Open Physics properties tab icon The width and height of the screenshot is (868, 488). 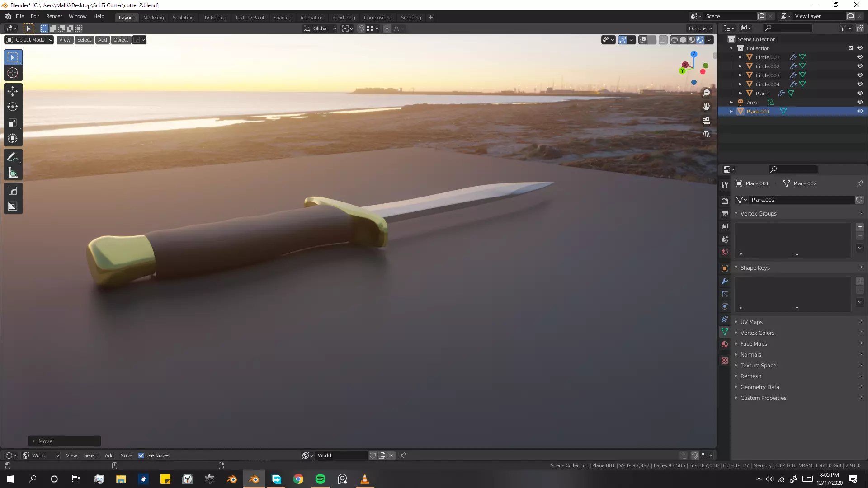pyautogui.click(x=725, y=306)
